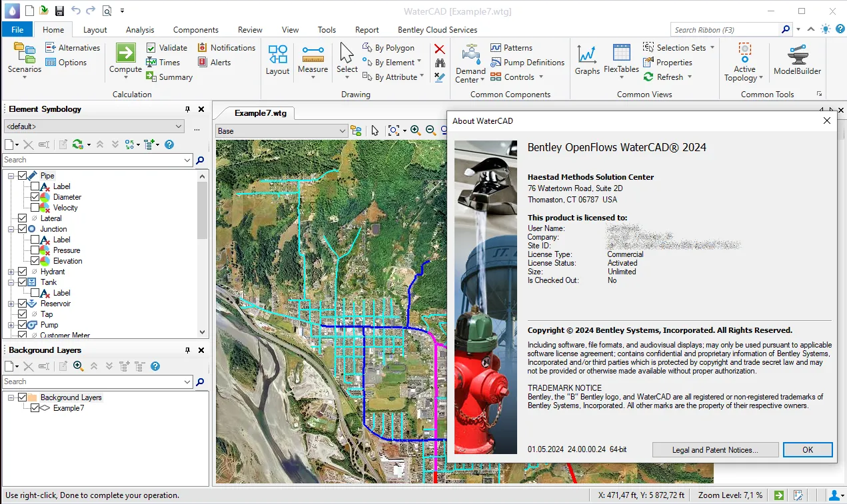
Task: Select the Example7.wtg document tab
Action: click(x=261, y=113)
